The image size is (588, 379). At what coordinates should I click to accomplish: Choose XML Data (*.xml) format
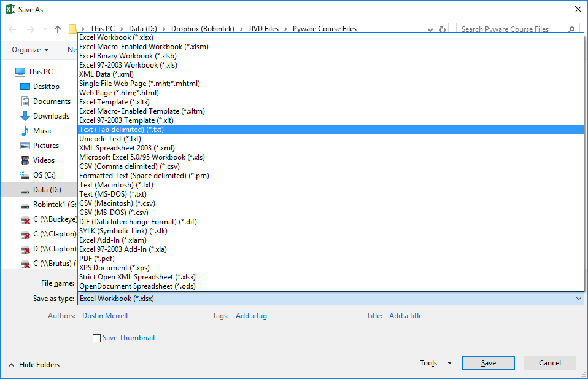(331, 74)
